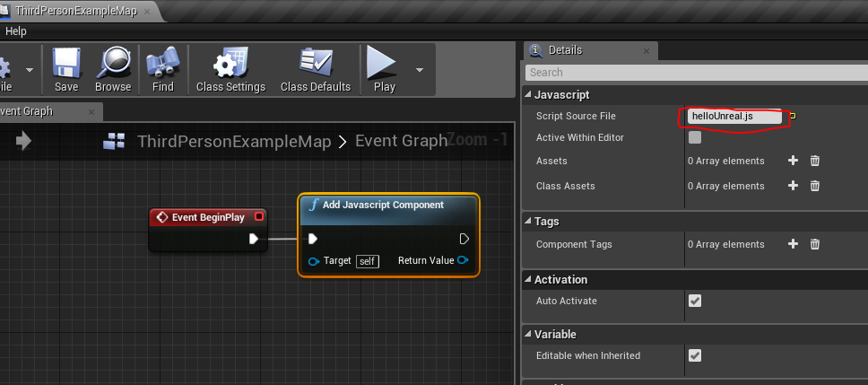This screenshot has height=385, width=868.
Task: Open the Play options dropdown arrow
Action: click(x=419, y=70)
